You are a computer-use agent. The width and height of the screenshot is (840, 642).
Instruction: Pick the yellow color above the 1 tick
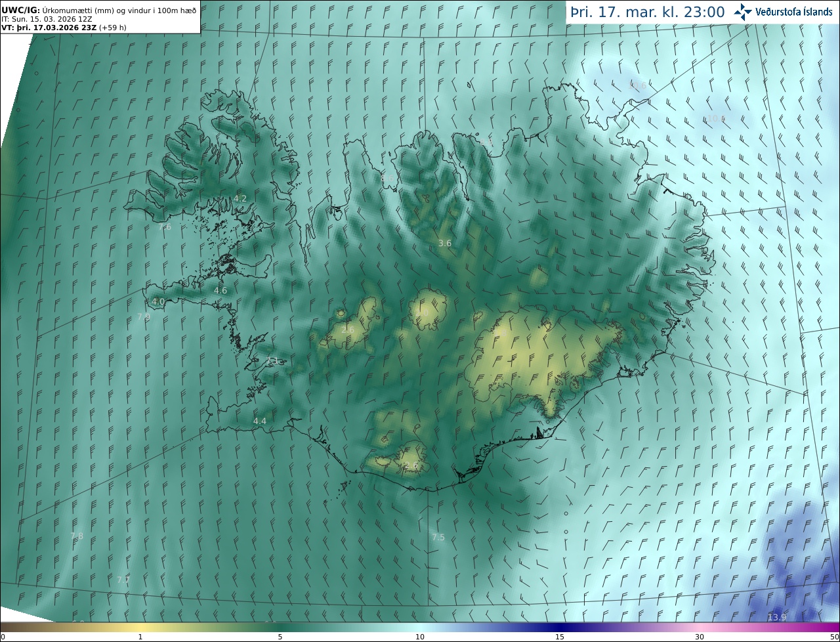(x=140, y=627)
